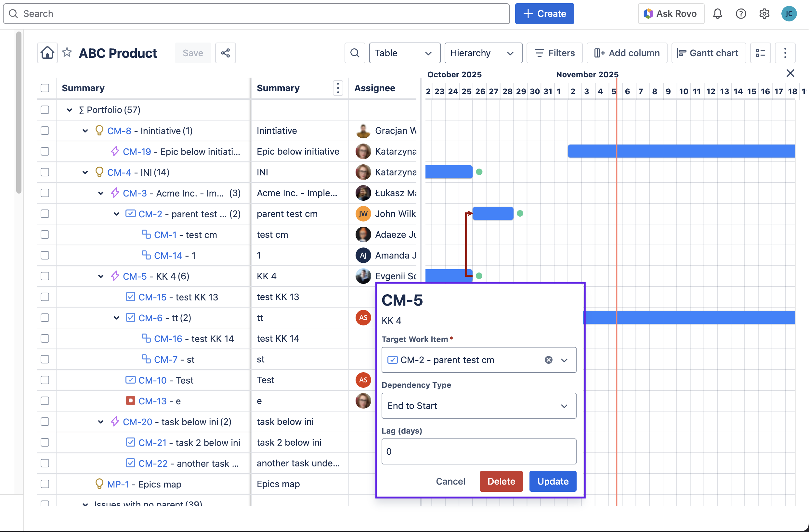
Task: Select the header select-all checkbox
Action: [45, 88]
